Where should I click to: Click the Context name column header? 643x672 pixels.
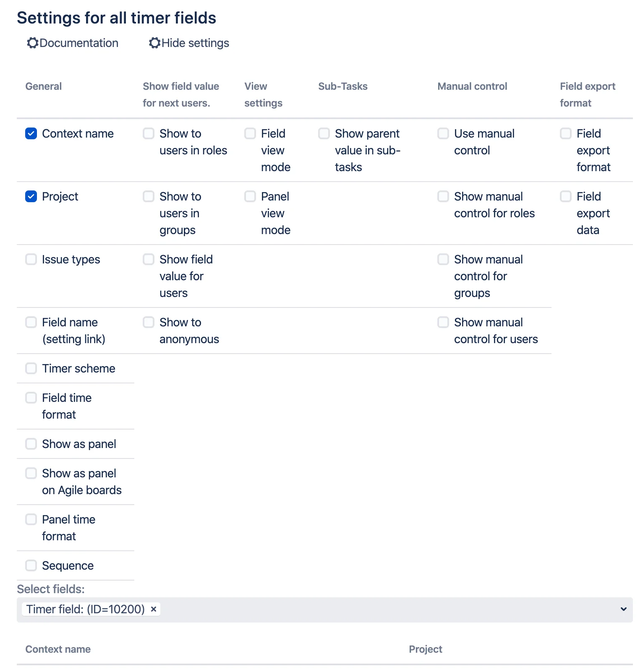tap(58, 649)
